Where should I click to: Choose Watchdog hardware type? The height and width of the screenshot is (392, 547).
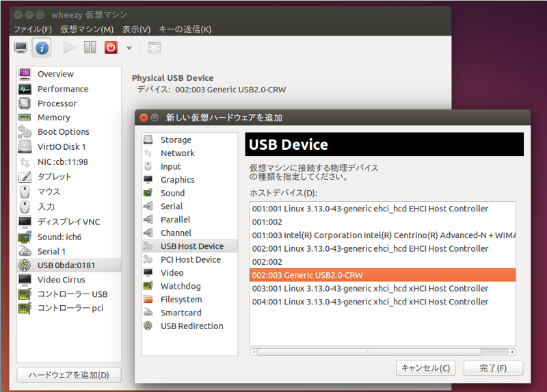[190, 286]
